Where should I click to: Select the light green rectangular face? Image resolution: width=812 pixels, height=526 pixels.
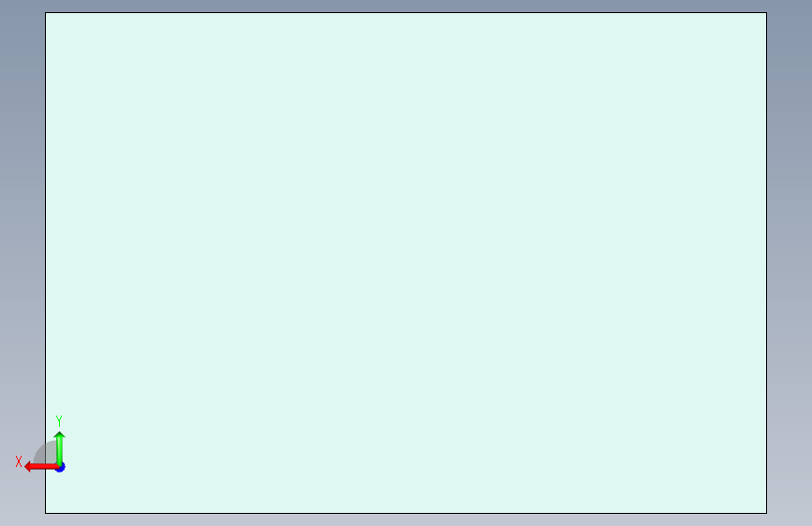[406, 263]
